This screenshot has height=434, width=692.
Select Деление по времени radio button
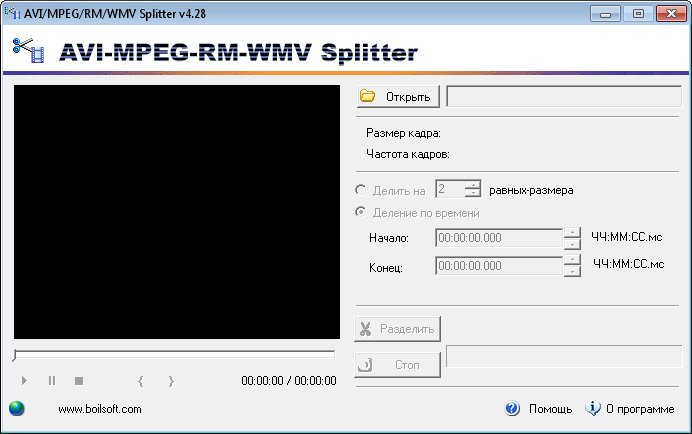pyautogui.click(x=361, y=212)
